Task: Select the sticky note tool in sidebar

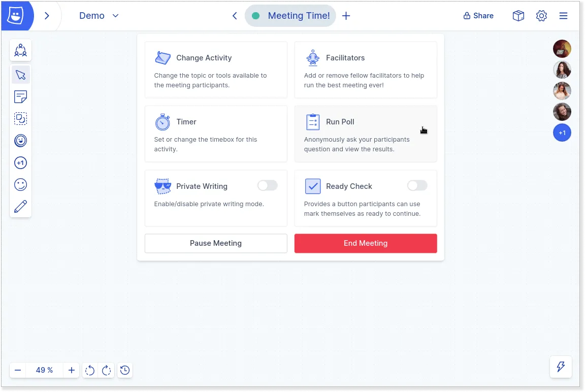Action: click(21, 96)
